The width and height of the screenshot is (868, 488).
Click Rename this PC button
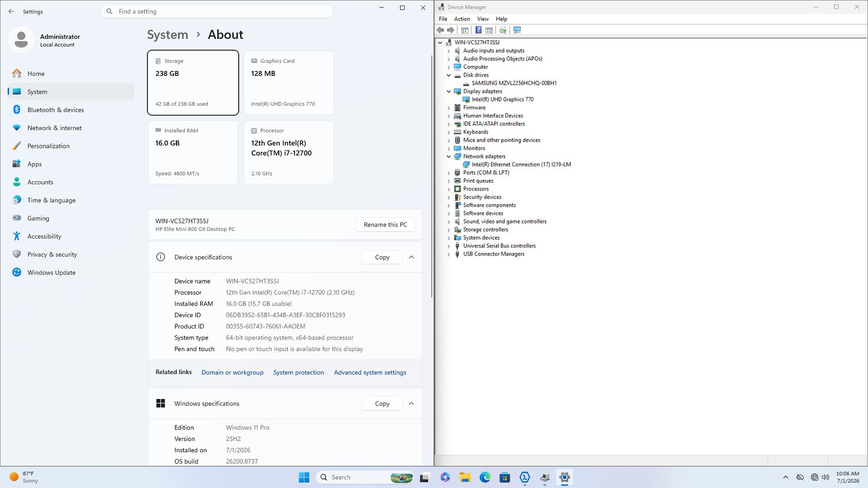[385, 224]
